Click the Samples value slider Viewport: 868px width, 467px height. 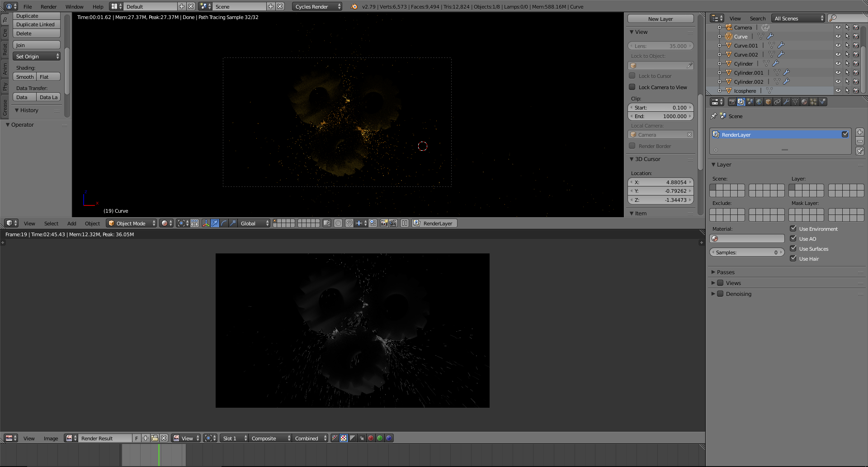click(x=747, y=252)
